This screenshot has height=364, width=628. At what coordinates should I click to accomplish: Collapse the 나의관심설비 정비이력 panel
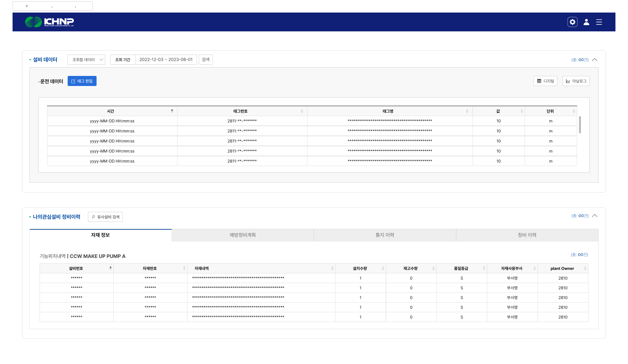[595, 216]
